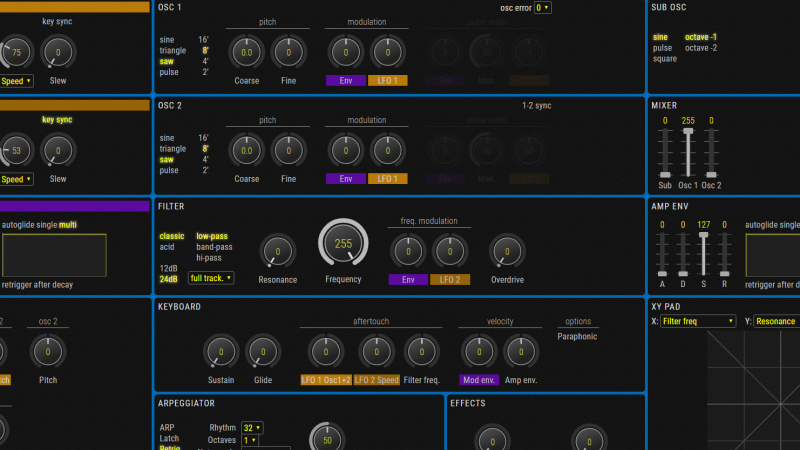This screenshot has width=800, height=450.
Task: Set sub oscillator to octave -2
Action: [x=701, y=48]
